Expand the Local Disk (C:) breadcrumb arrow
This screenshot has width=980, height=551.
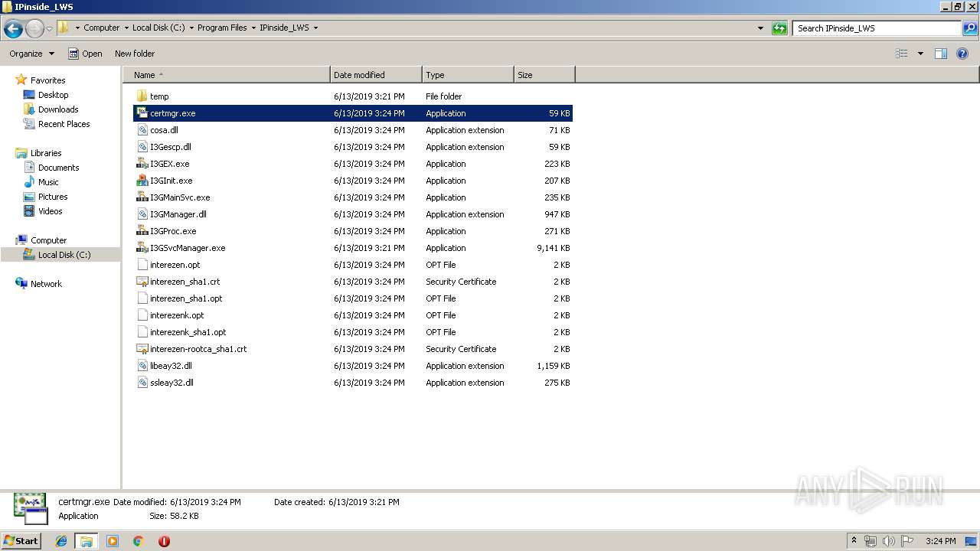[x=191, y=28]
